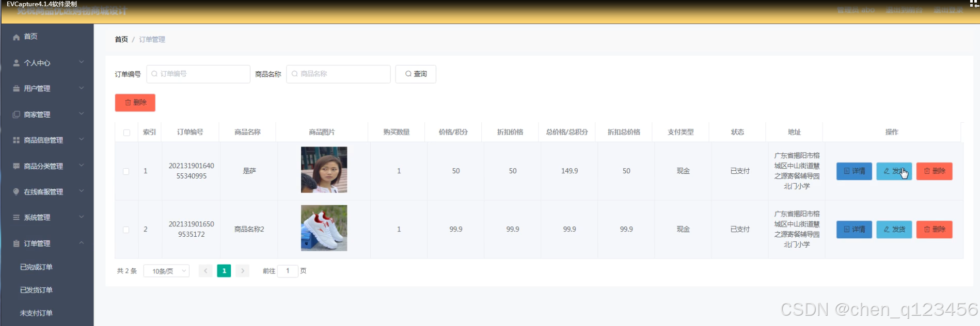Expand the 商品信息管理 menu chevron
The height and width of the screenshot is (326, 980).
(82, 140)
